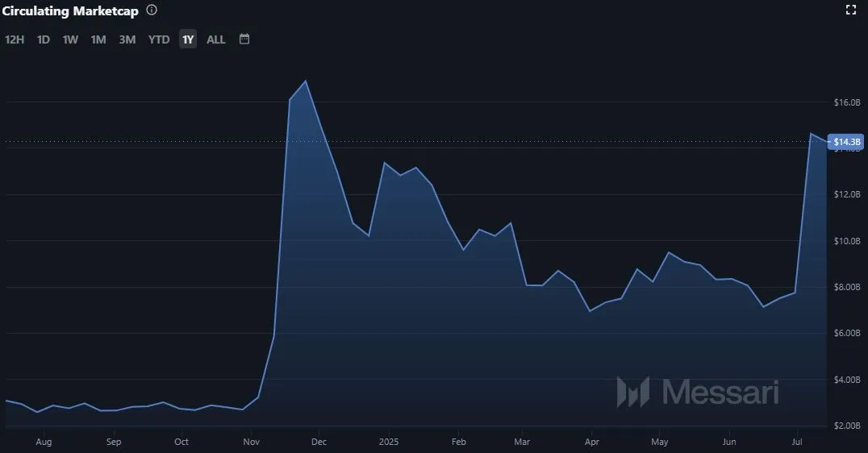Click the Circulating Marketcap title
The image size is (868, 453).
click(70, 10)
